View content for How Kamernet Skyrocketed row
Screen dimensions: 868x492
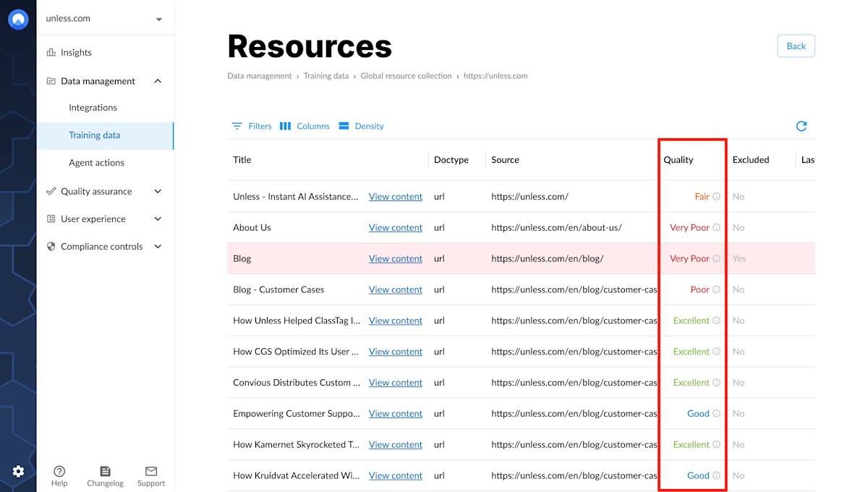pyautogui.click(x=396, y=444)
